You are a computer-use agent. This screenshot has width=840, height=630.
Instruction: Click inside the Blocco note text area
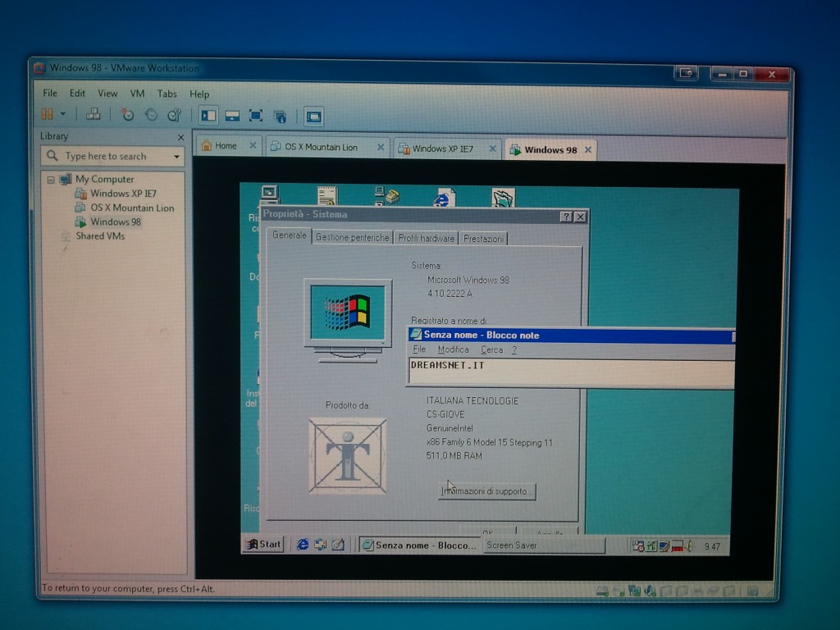click(572, 372)
